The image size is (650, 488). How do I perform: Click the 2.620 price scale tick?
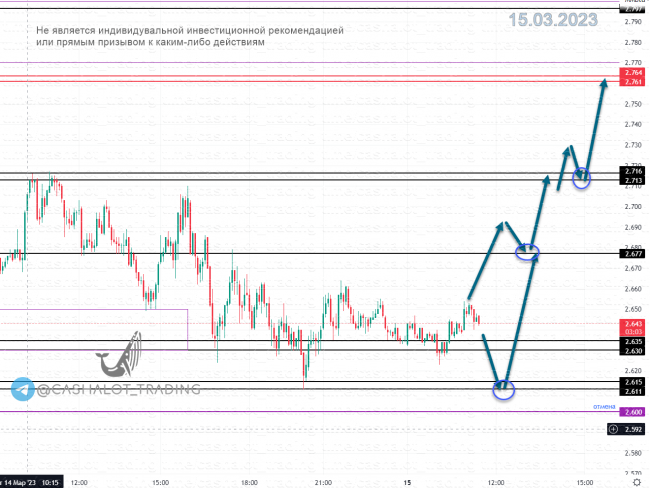coord(633,371)
